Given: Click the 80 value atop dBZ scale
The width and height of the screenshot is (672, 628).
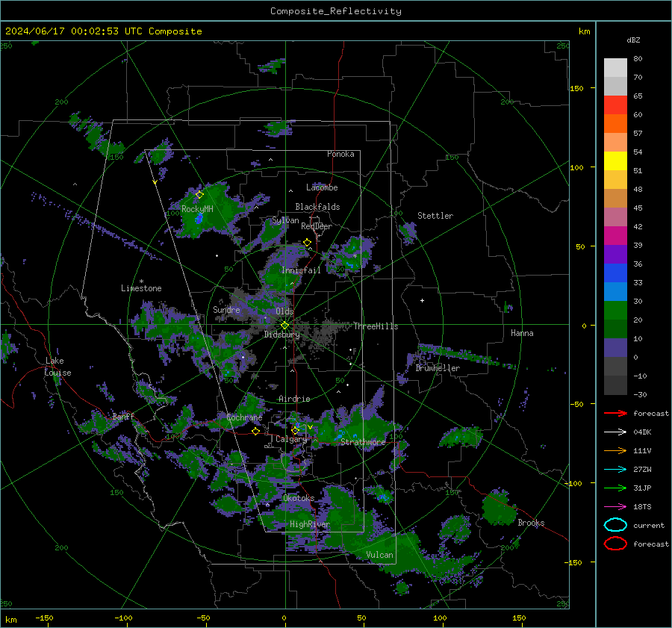Looking at the screenshot, I should (638, 59).
